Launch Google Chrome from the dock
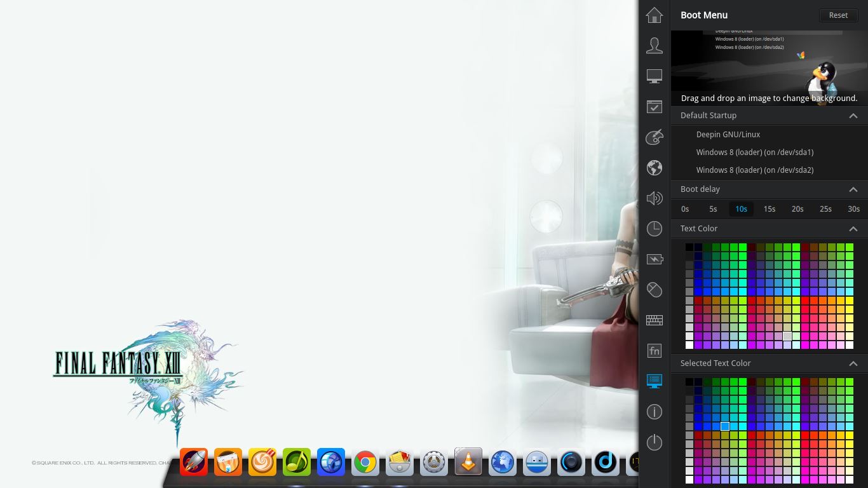Screen dimensions: 868x488 365,462
